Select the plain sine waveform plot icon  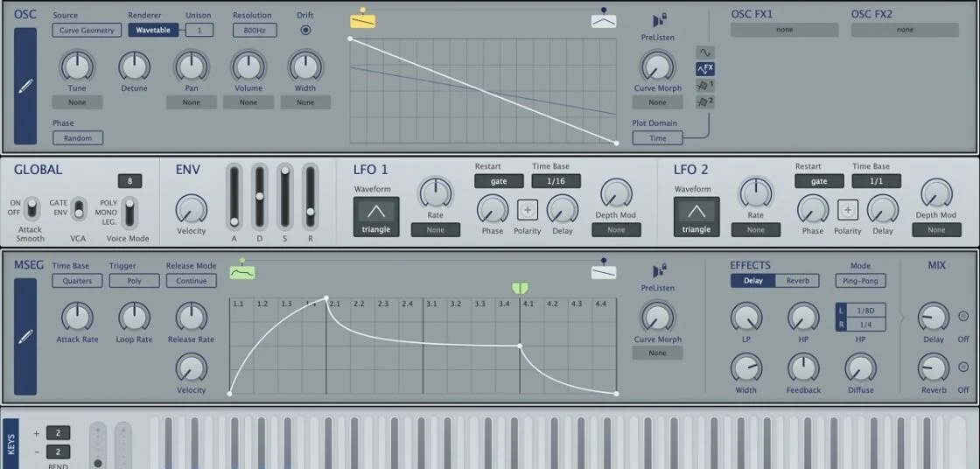705,52
